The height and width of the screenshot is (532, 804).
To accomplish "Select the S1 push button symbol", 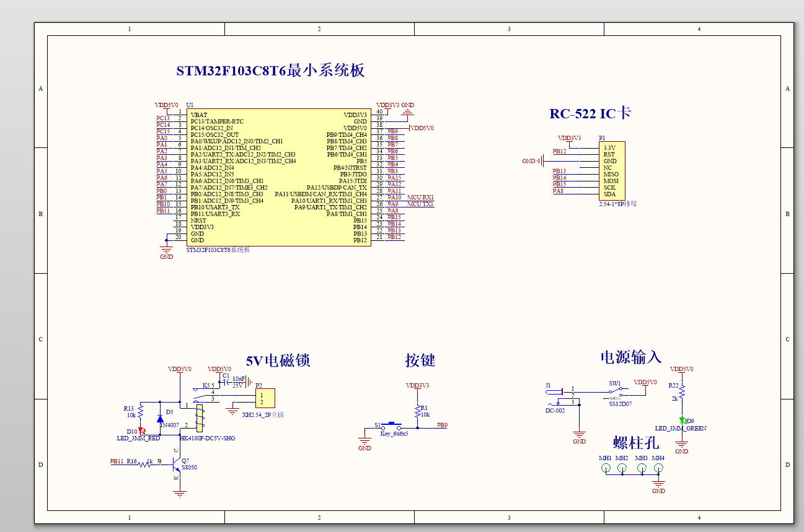I will [x=392, y=426].
